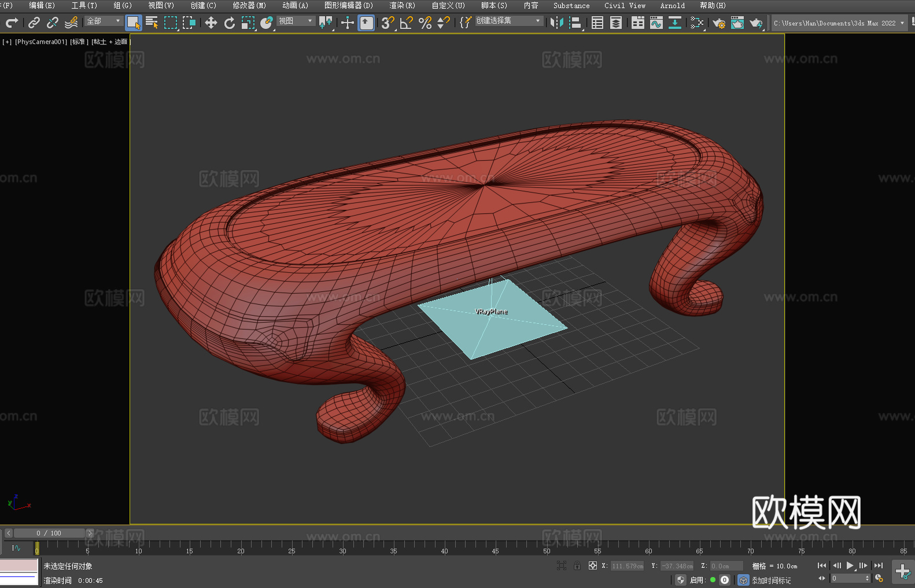Click Edit Named Selection Sets icon
Image resolution: width=915 pixels, height=588 pixels.
click(466, 23)
